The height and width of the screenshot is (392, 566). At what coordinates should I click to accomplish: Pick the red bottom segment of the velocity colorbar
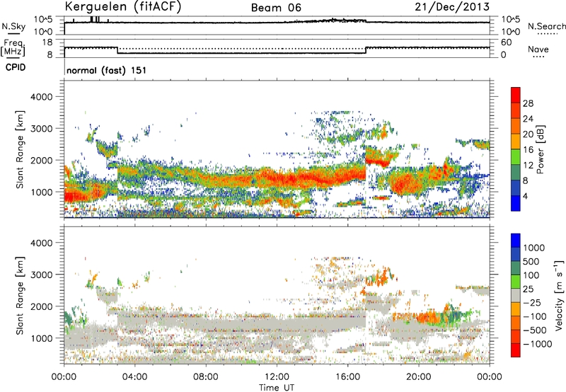pos(516,350)
